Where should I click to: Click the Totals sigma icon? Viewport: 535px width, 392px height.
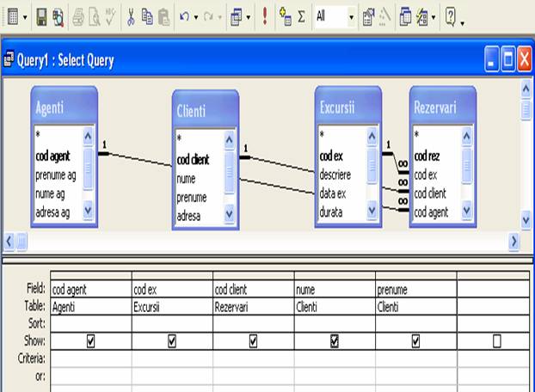(x=301, y=16)
